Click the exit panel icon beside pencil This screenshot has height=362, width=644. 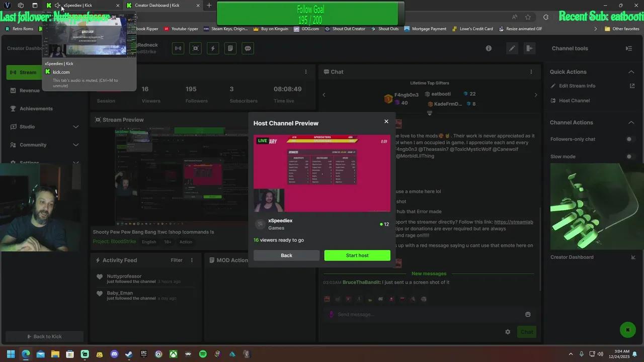click(529, 48)
